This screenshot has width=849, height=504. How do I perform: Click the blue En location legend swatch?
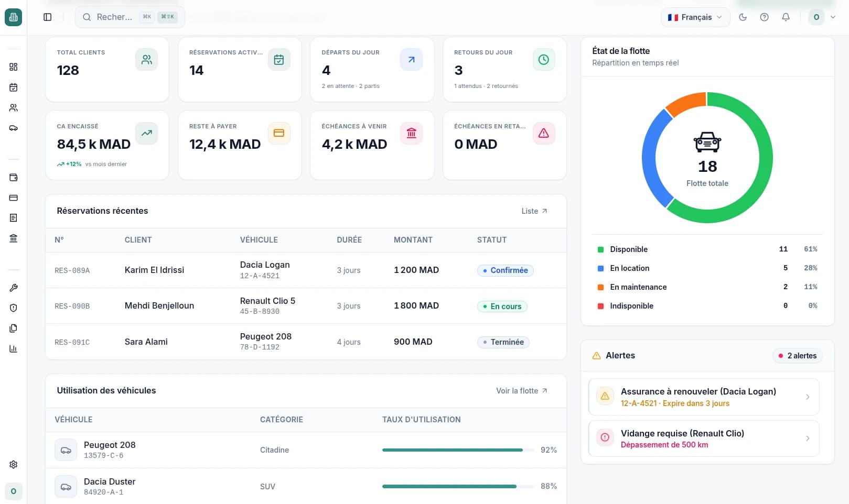600,268
